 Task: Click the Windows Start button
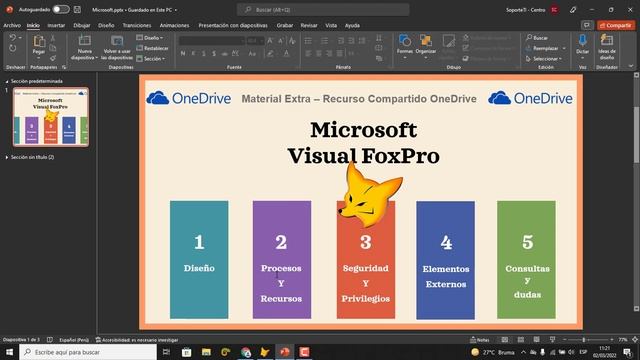point(9,352)
